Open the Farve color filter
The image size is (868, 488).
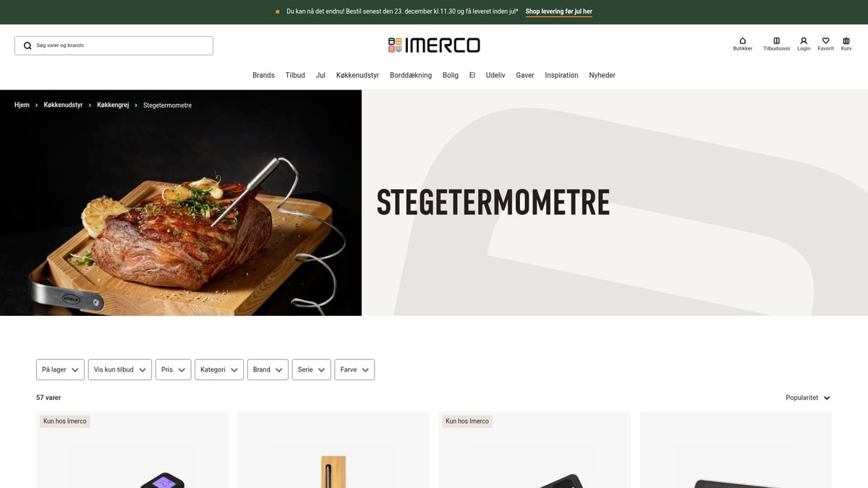pos(354,369)
